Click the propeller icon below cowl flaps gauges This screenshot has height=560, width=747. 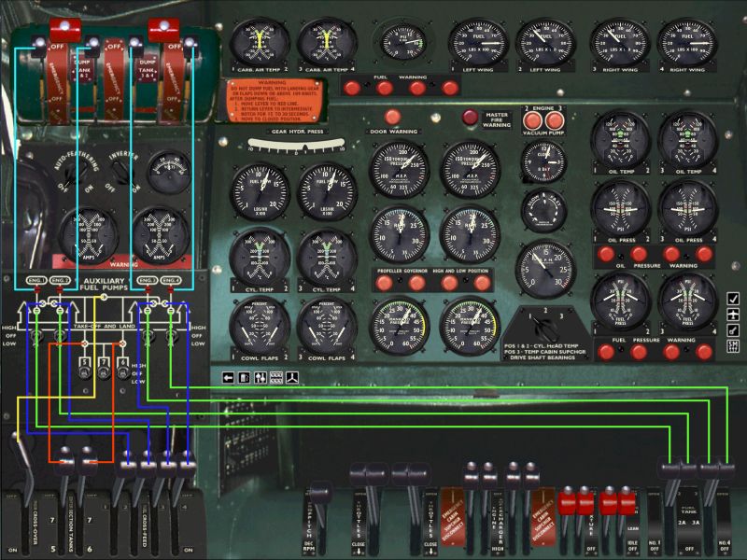291,377
